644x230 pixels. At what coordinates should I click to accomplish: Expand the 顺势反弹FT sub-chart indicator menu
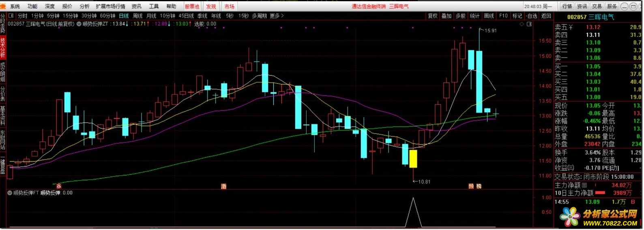click(10, 193)
